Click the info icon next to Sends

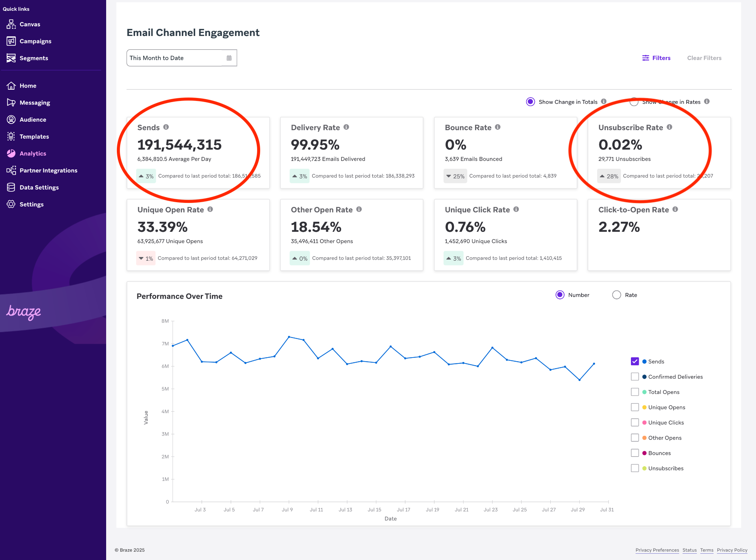click(166, 127)
